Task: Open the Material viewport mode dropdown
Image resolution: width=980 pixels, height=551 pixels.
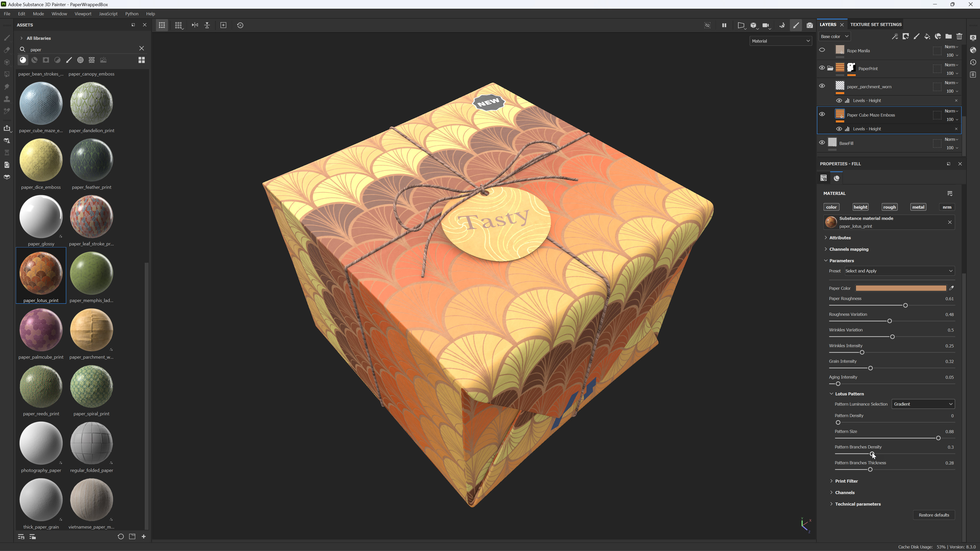Action: pyautogui.click(x=780, y=41)
